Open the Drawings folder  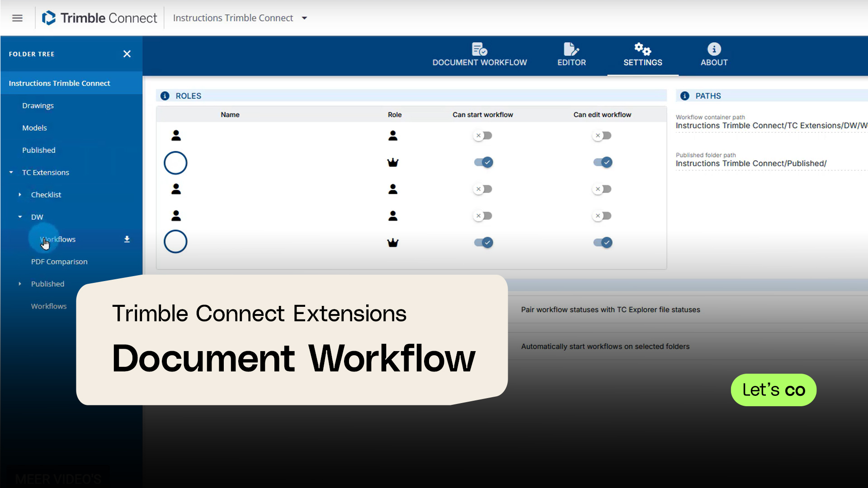click(38, 105)
